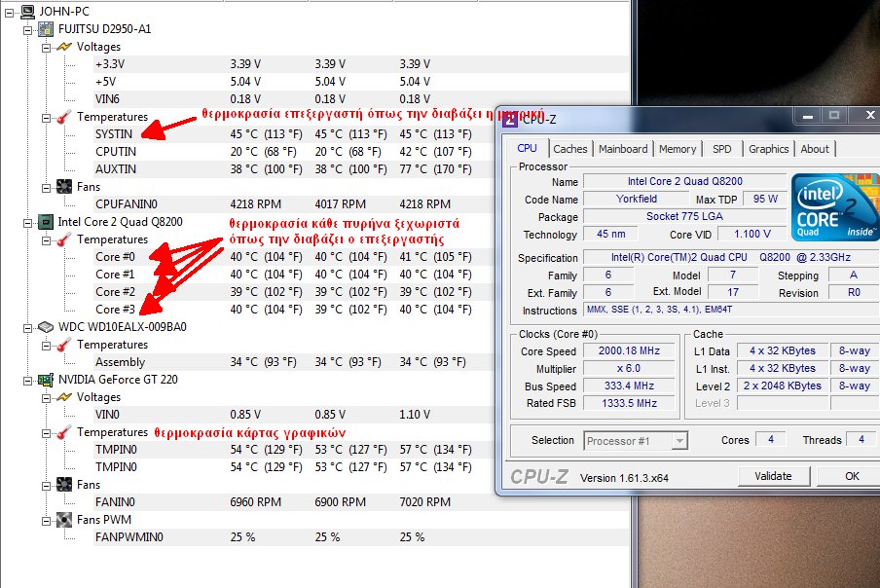Collapse Voltages under FUJITSU D2950-A1
Viewport: 880px width, 588px height.
(46, 48)
